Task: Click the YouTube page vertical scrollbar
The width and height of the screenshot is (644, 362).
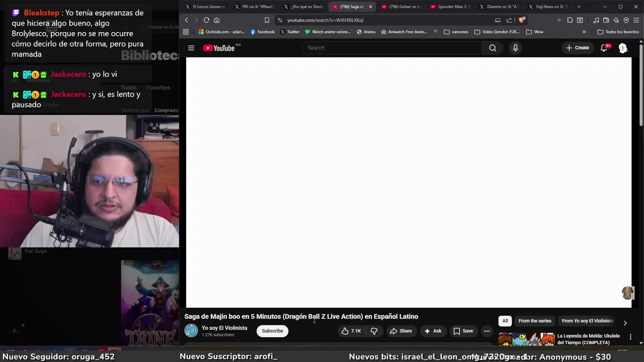Action: (x=641, y=85)
